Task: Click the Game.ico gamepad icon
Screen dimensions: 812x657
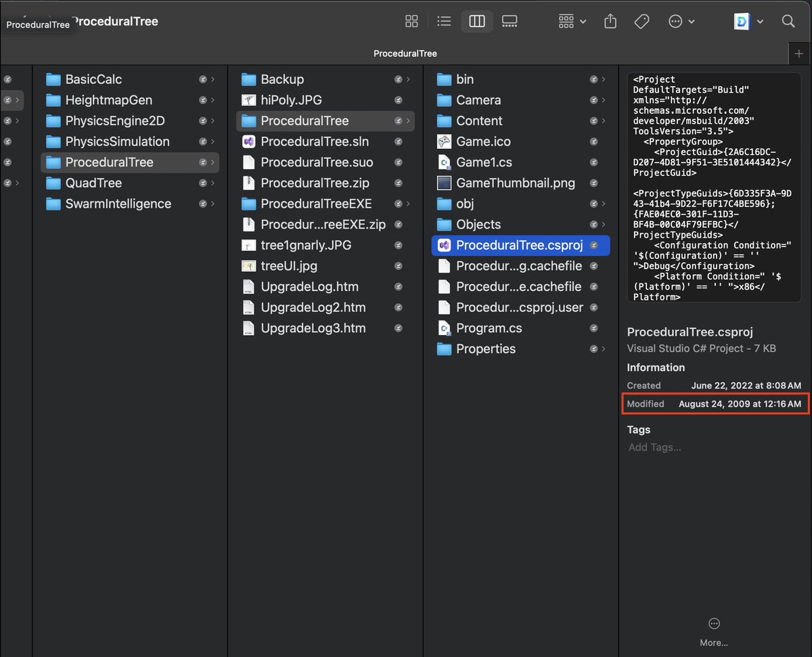Action: tap(444, 142)
